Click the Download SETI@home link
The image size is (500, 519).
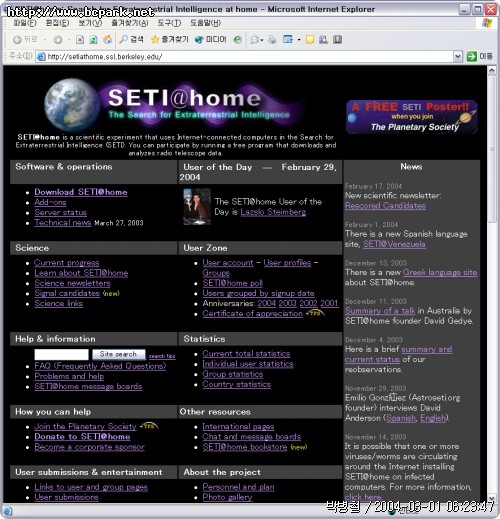point(81,192)
